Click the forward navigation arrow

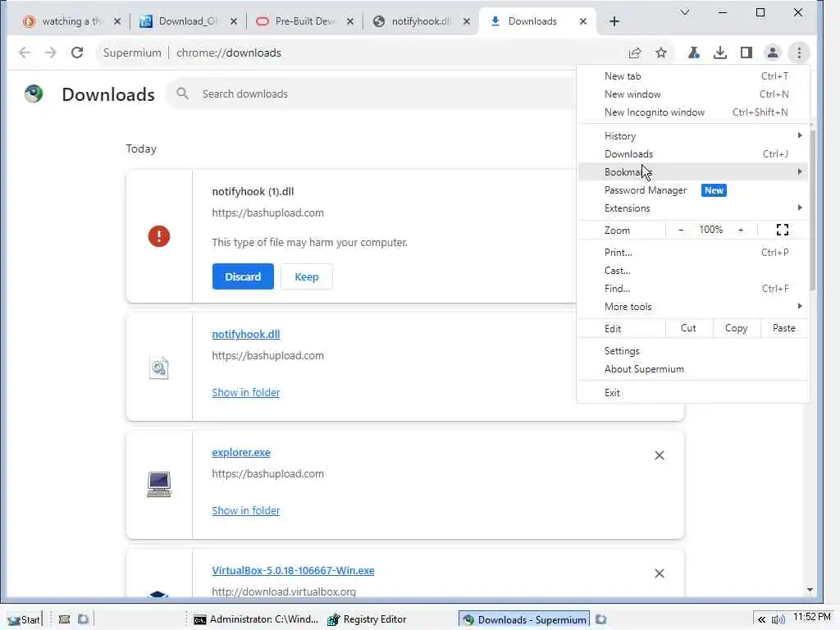pyautogui.click(x=50, y=52)
